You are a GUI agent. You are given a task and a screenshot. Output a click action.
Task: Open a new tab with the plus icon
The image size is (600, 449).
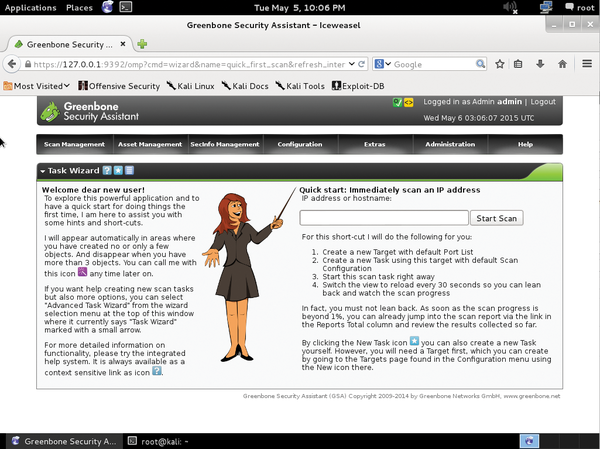click(x=142, y=44)
